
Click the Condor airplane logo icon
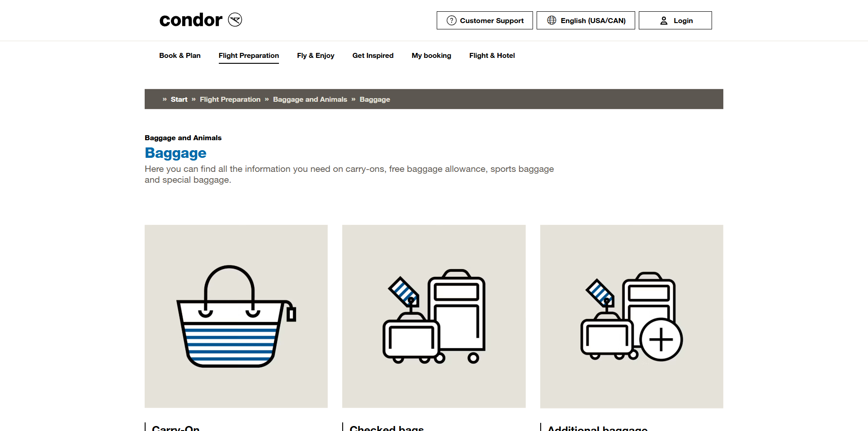[235, 20]
